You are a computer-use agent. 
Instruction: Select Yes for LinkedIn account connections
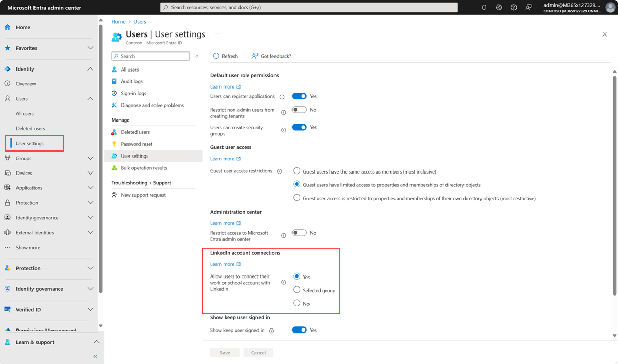pyautogui.click(x=297, y=276)
